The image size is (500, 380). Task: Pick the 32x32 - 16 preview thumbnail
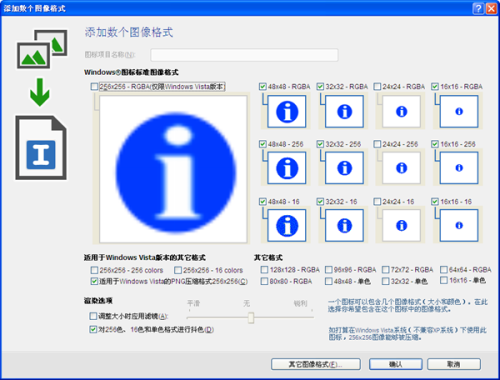click(x=344, y=225)
